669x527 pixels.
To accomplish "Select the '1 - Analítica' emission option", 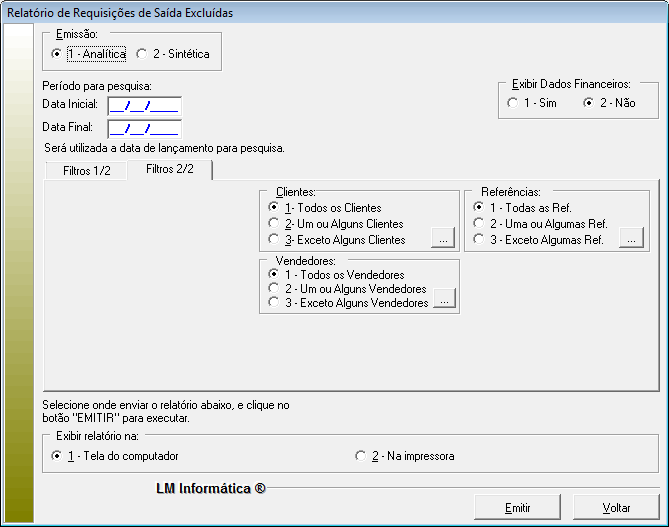I will (57, 54).
